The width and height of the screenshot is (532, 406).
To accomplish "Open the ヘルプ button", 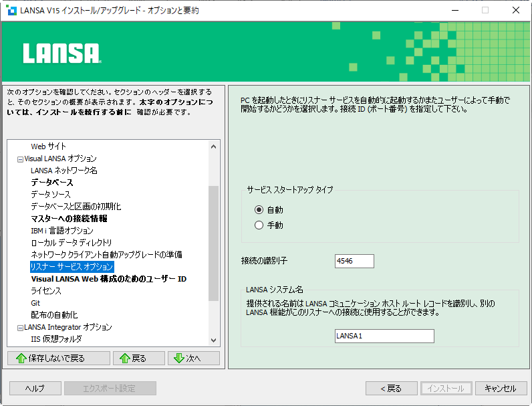I will point(35,389).
